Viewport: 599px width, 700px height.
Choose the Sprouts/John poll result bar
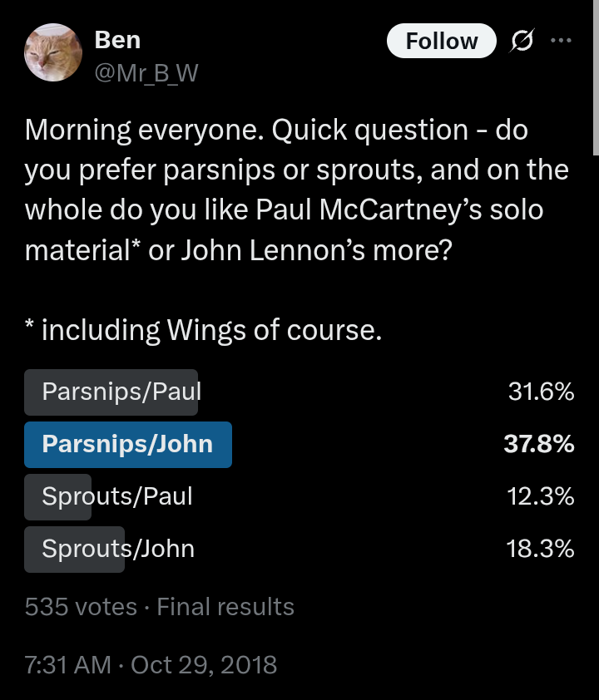pos(118,549)
